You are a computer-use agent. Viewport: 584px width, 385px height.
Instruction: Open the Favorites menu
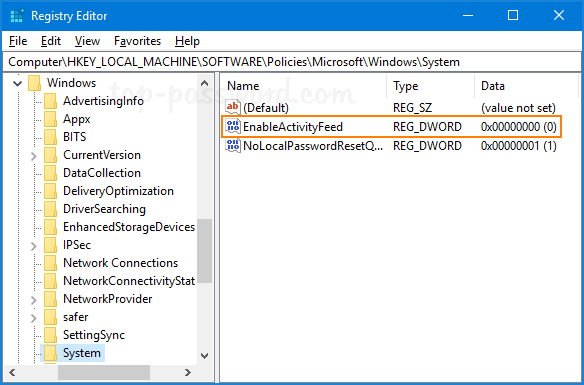pyautogui.click(x=137, y=41)
